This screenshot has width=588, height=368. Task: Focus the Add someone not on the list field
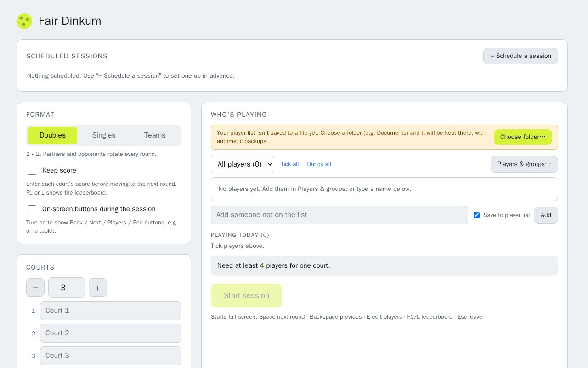tap(339, 215)
